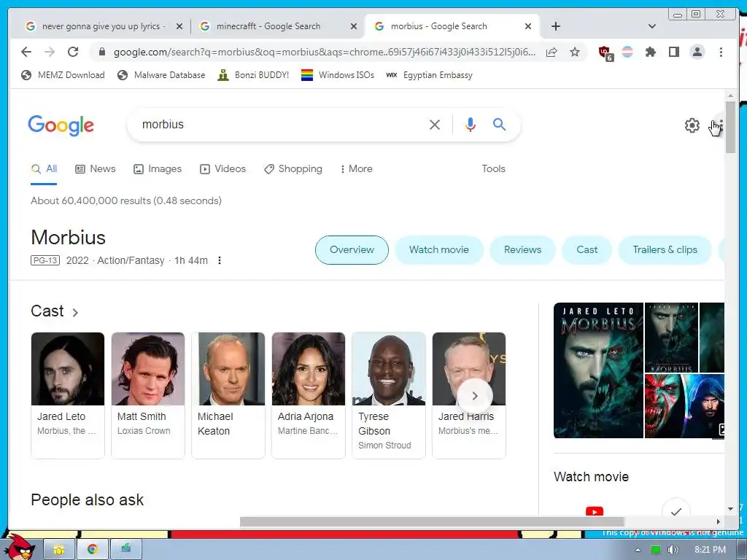Select the Videos search filter
This screenshot has height=560, width=747.
223,169
